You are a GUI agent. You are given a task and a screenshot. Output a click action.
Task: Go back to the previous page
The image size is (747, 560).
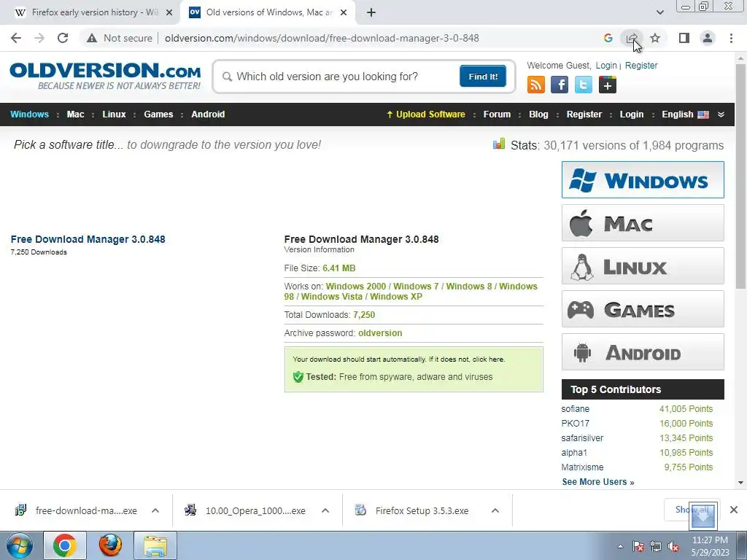tap(16, 38)
